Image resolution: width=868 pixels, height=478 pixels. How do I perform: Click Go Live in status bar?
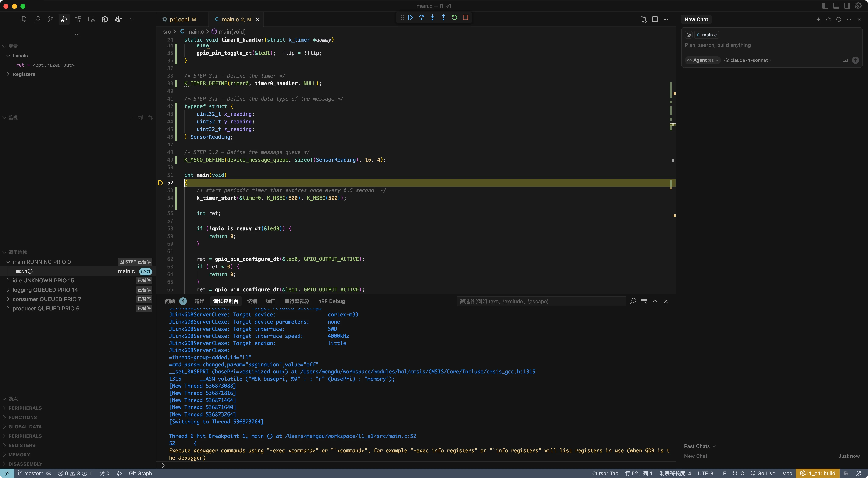coord(763,473)
